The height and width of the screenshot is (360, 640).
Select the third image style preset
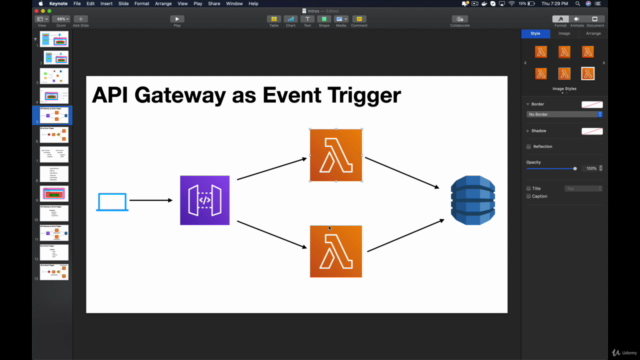pyautogui.click(x=588, y=52)
